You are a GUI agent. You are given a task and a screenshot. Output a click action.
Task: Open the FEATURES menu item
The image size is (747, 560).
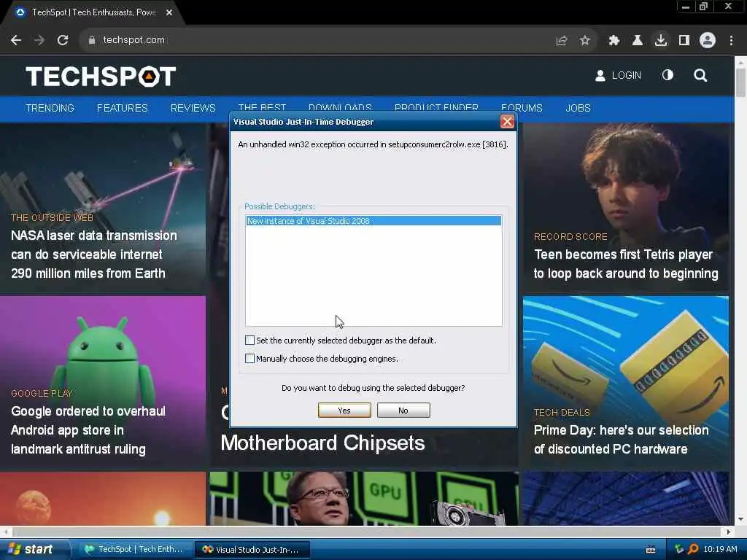[x=123, y=108]
